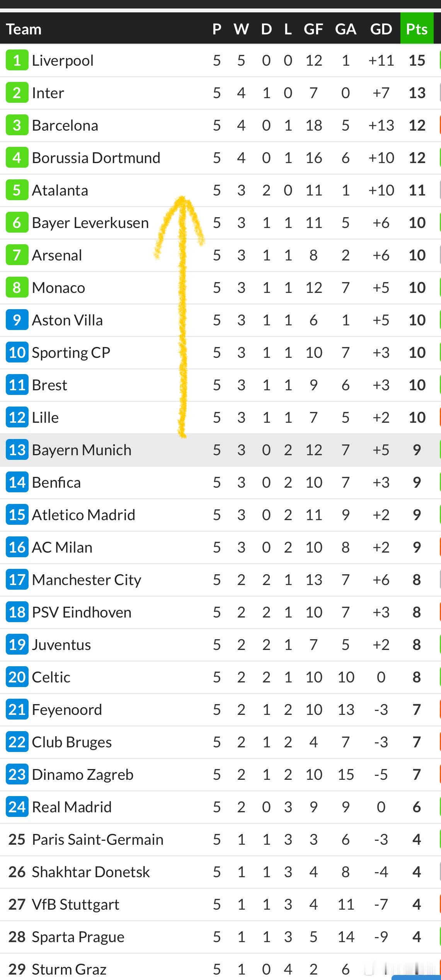Click the W column header
This screenshot has width=441, height=980.
point(241,29)
